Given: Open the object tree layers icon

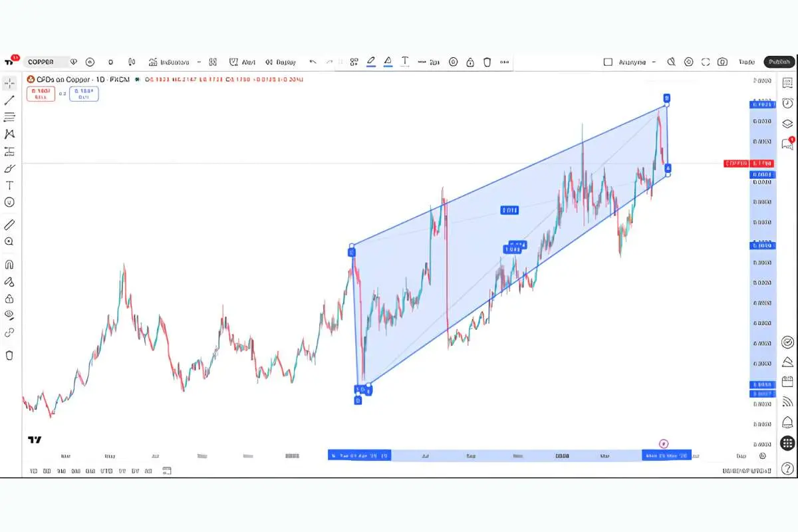Looking at the screenshot, I should click(787, 123).
